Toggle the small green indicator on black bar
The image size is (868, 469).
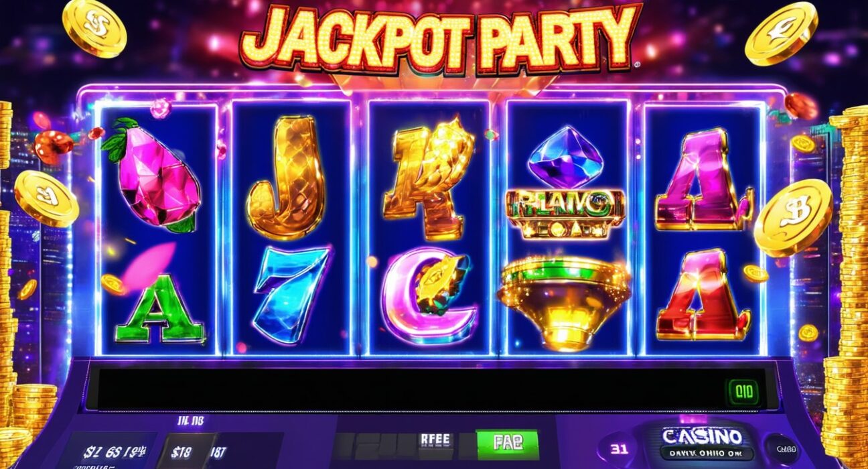[744, 393]
